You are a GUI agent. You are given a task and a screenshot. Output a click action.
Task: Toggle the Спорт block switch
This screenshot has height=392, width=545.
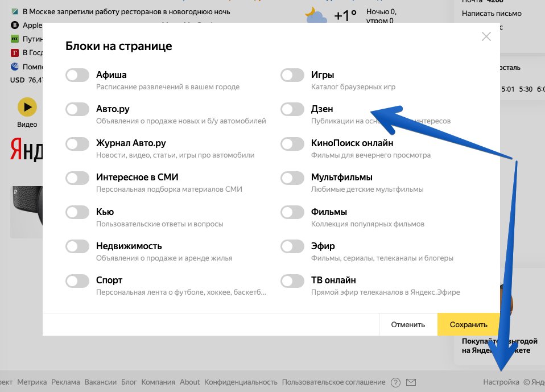77,281
